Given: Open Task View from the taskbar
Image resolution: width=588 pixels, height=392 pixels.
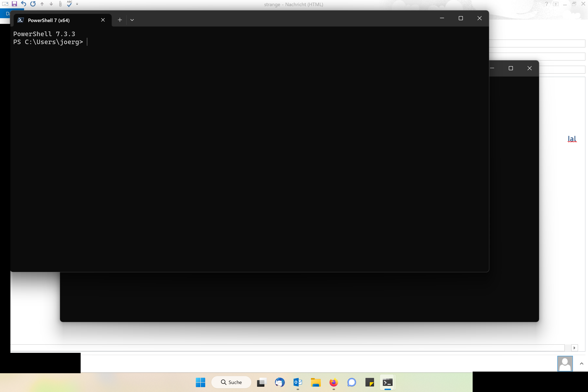Looking at the screenshot, I should point(262,382).
